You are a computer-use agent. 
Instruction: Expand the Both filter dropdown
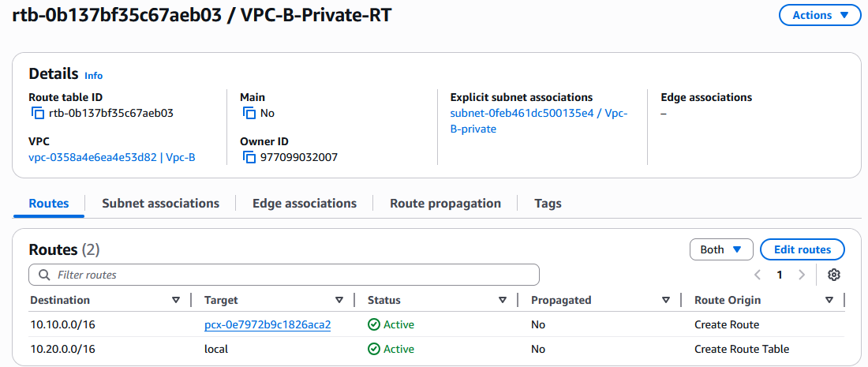click(721, 249)
